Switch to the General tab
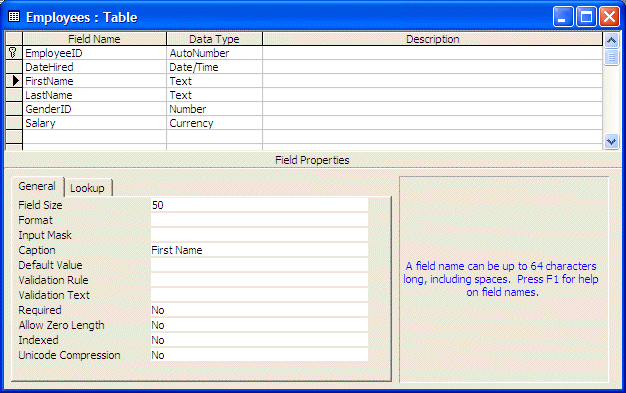This screenshot has height=393, width=626. (x=37, y=186)
